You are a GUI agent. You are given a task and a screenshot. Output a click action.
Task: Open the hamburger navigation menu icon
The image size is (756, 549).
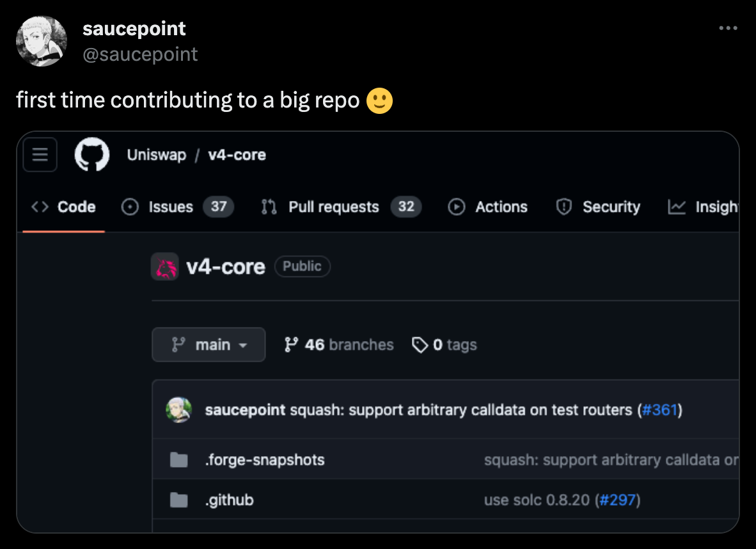pos(40,154)
